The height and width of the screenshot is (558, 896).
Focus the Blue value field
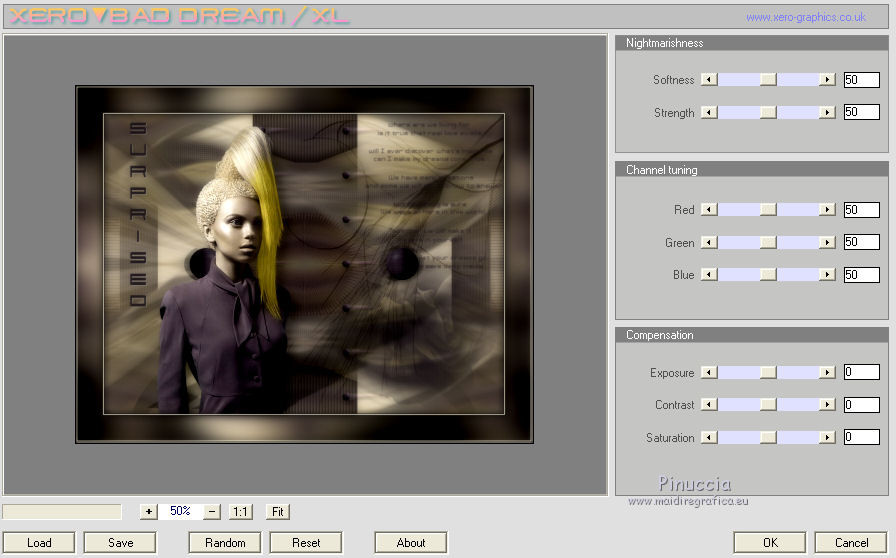(x=862, y=275)
